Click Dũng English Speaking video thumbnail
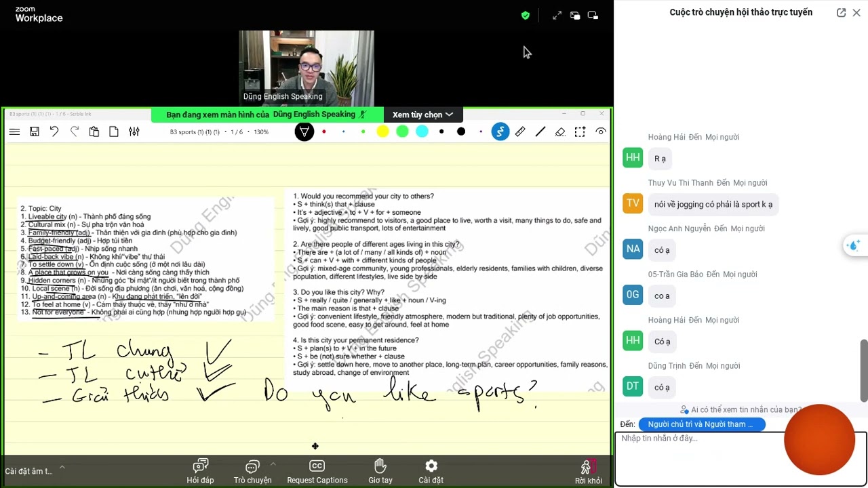Image resolution: width=868 pixels, height=488 pixels. coord(306,68)
